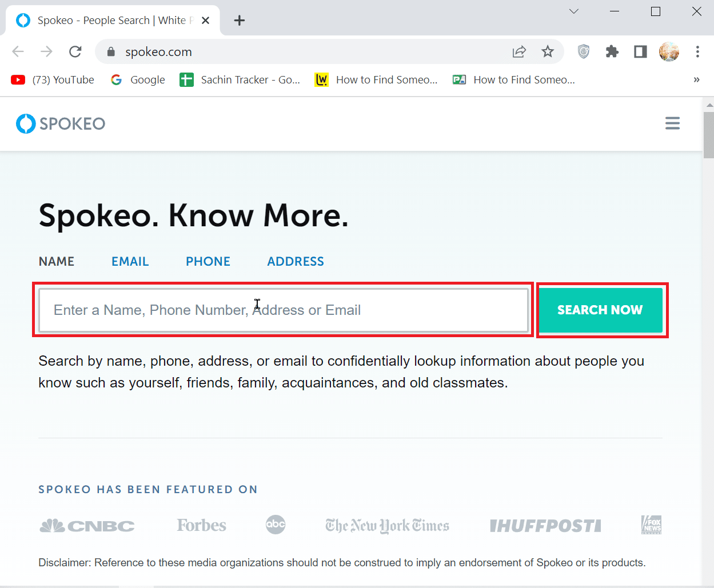Open a new tab with the plus icon
Viewport: 714px width, 588px height.
[x=240, y=21]
